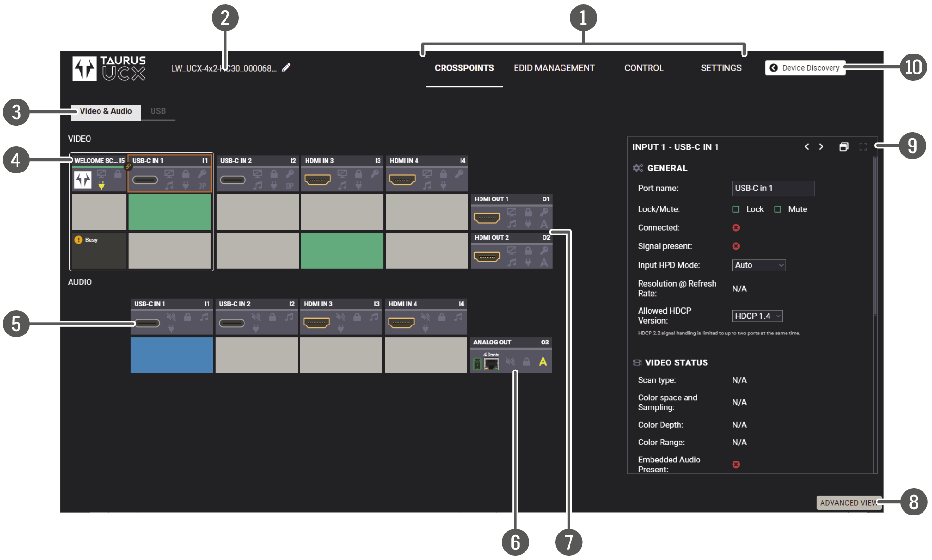Viewport: 932px width, 560px height.
Task: Open the Settings menu
Action: coord(721,68)
